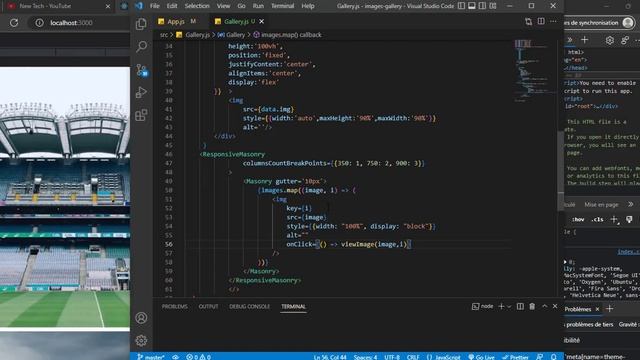Open the File menu
Viewport: 640px width, 360px height.
coord(155,6)
